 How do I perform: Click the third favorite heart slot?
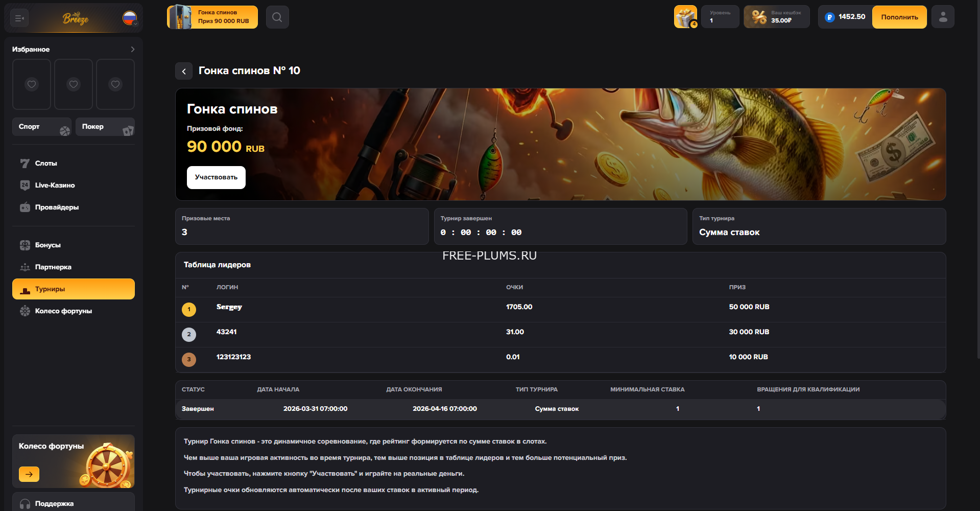(x=115, y=84)
